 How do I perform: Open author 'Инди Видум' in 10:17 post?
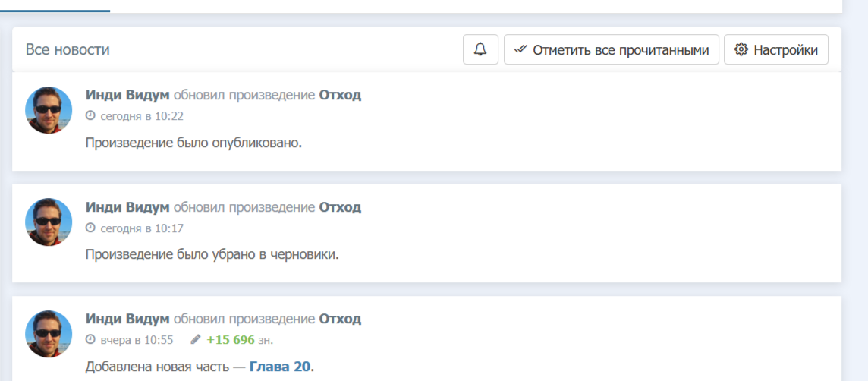[x=127, y=207]
